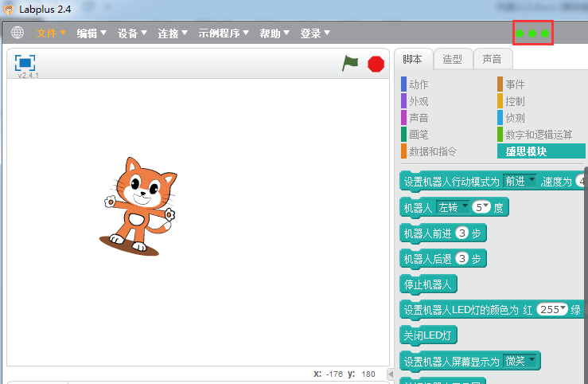Choose the 数据和指令 block category
The width and height of the screenshot is (588, 384).
coord(429,151)
